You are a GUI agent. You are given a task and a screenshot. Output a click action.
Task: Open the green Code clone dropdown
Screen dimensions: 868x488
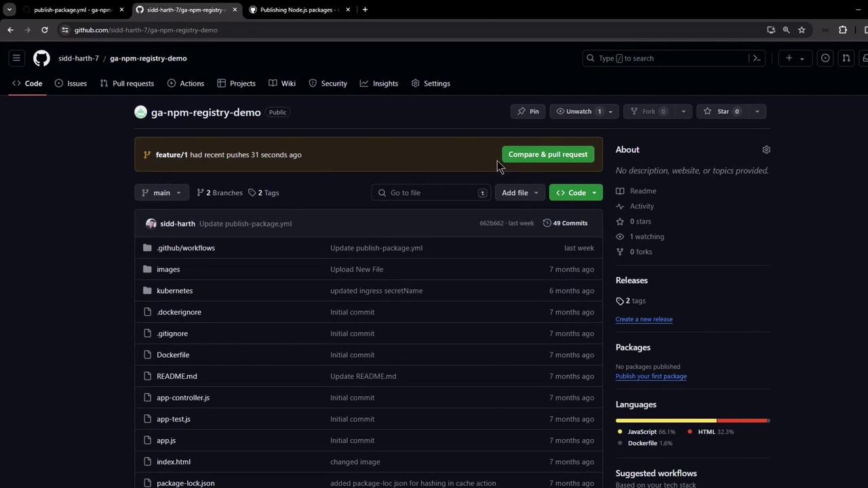click(576, 193)
